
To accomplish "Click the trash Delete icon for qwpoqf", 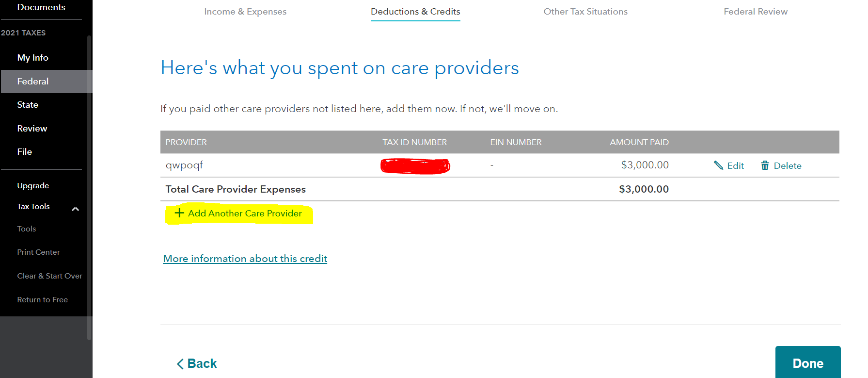I will (x=765, y=165).
